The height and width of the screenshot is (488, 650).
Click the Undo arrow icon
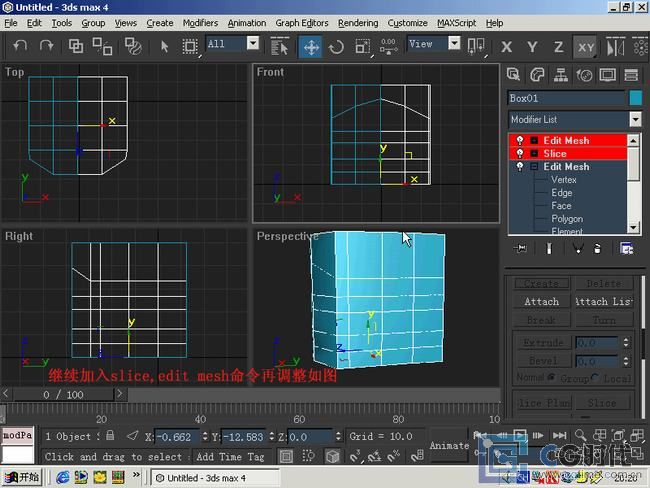[19, 46]
